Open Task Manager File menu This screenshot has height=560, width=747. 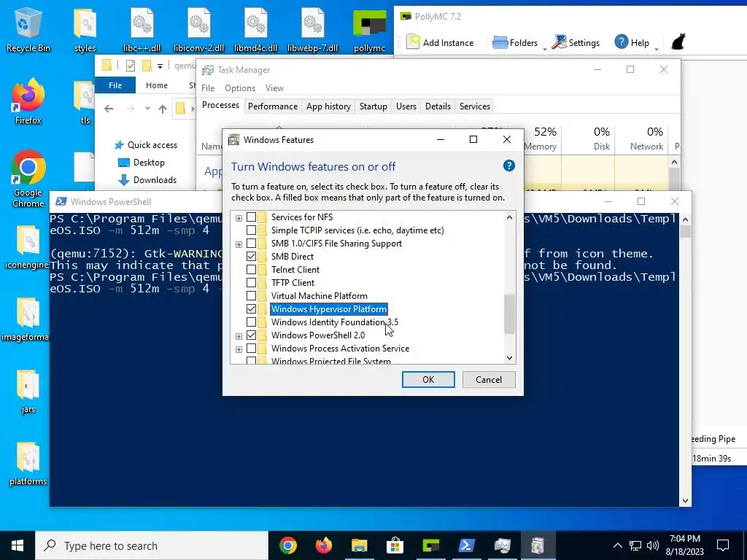point(208,88)
